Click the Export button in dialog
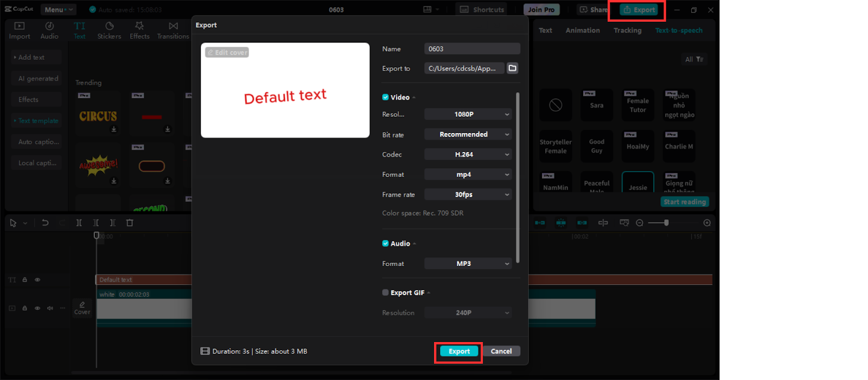Image resolution: width=868 pixels, height=380 pixels. tap(459, 351)
